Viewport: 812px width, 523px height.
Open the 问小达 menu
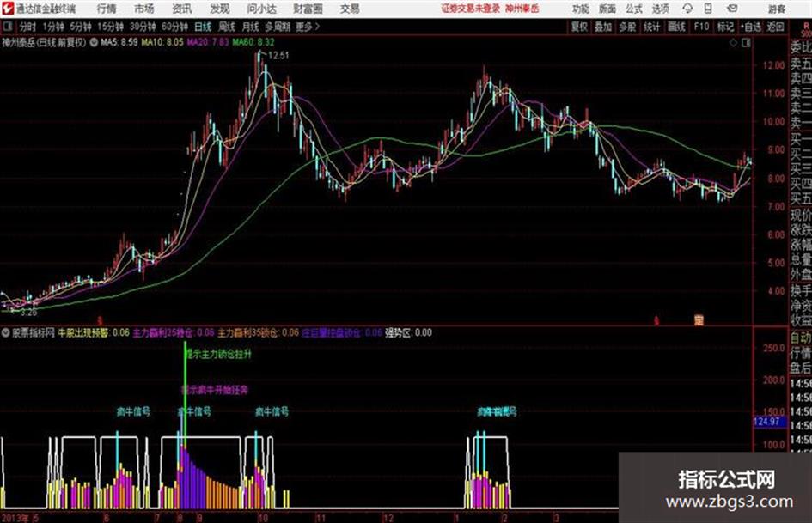coord(261,9)
